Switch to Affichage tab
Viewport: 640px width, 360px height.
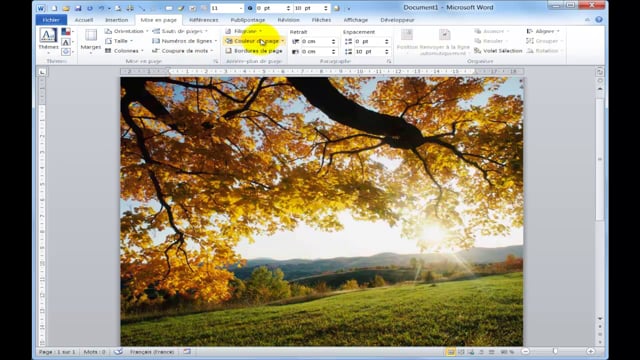356,20
